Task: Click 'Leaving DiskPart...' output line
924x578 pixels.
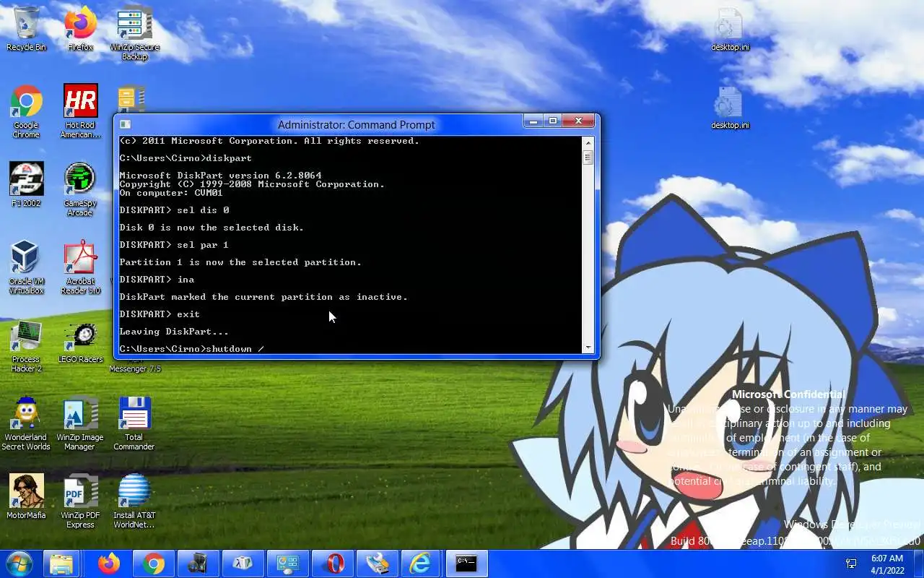Action: (174, 332)
